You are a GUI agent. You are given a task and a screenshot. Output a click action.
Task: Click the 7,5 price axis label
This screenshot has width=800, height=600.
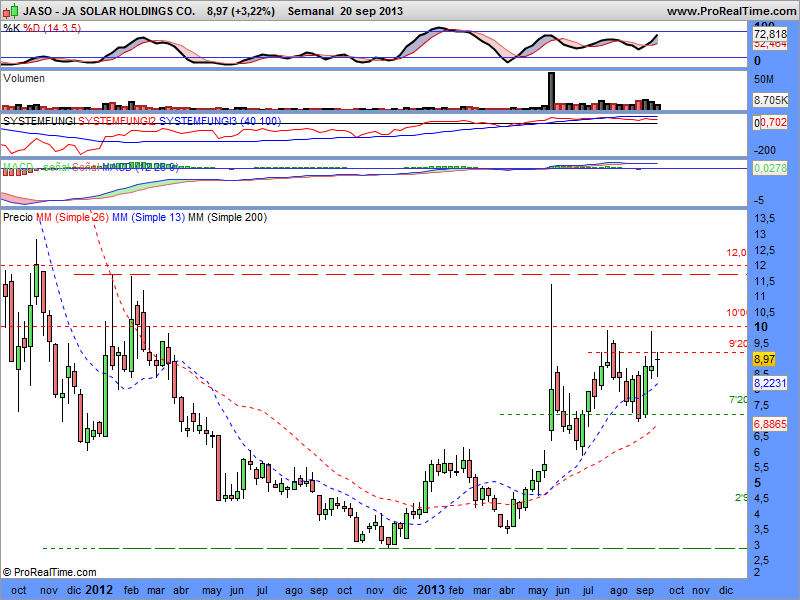[x=761, y=406]
